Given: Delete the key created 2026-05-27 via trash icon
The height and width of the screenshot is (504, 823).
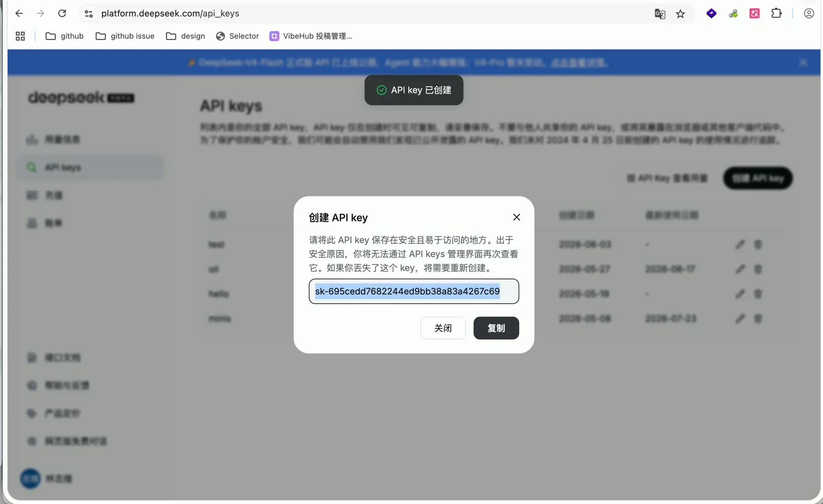Looking at the screenshot, I should coord(758,269).
